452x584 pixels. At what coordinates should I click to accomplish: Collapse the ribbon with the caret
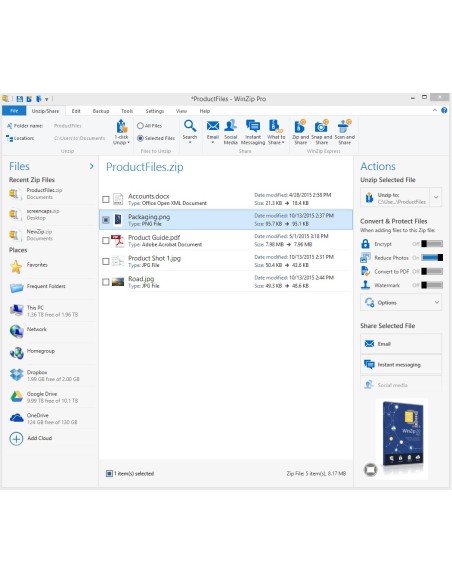[435, 110]
